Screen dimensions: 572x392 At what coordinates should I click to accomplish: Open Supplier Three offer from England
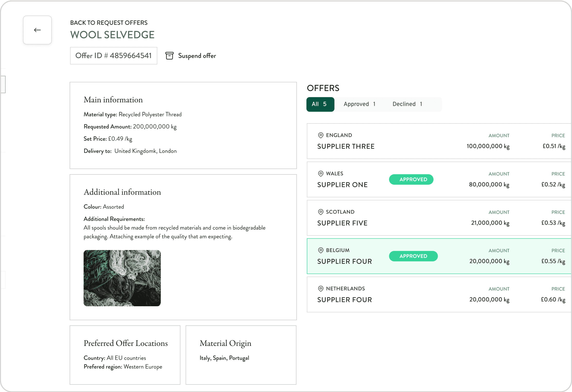coord(439,141)
